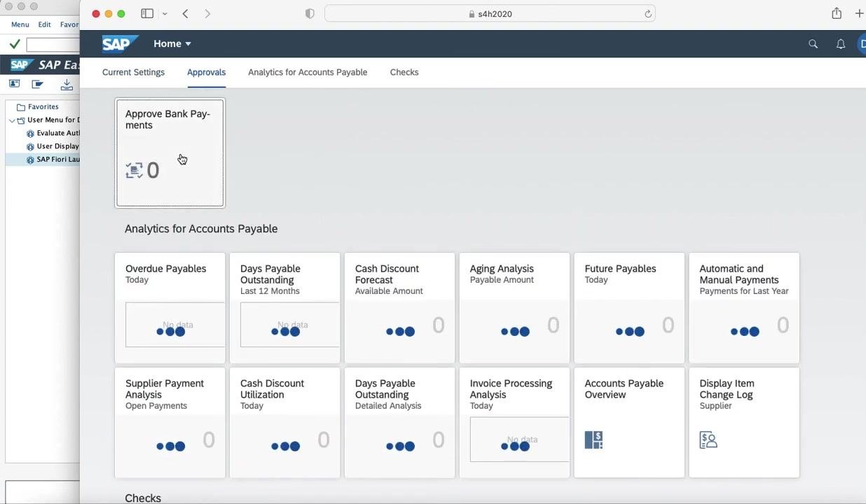Select the Approvals tab
Image resolution: width=866 pixels, height=504 pixels.
click(x=206, y=72)
